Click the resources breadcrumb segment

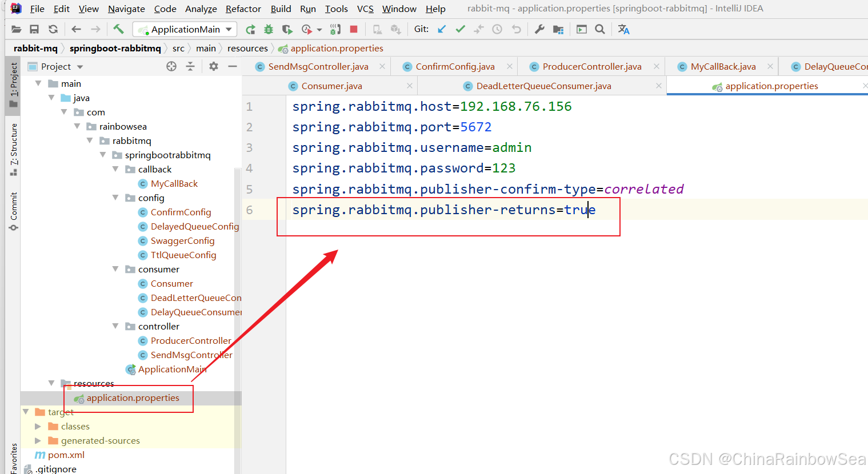click(247, 48)
